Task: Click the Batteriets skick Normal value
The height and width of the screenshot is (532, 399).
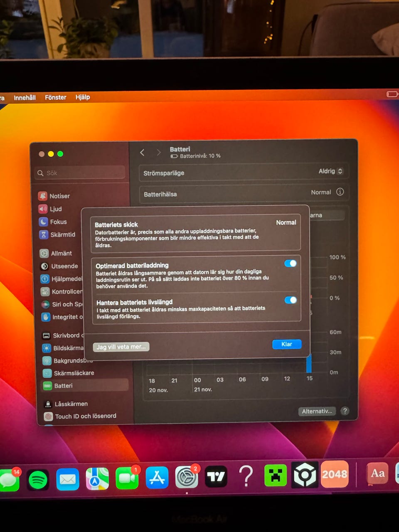Action: [286, 222]
